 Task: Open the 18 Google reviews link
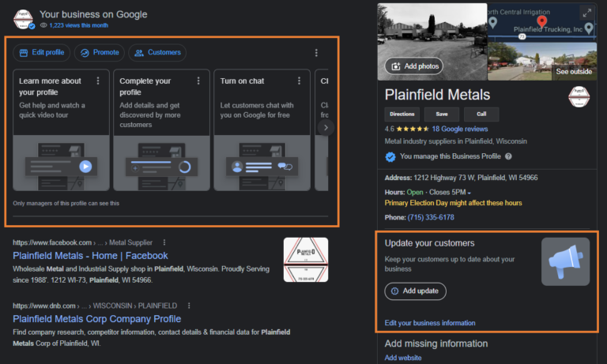pos(460,129)
